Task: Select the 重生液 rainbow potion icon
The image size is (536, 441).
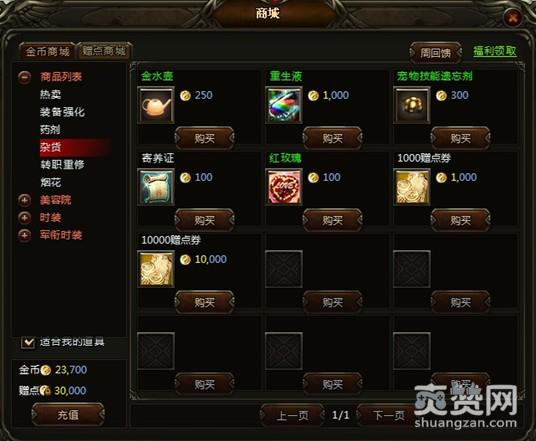Action: click(x=284, y=105)
